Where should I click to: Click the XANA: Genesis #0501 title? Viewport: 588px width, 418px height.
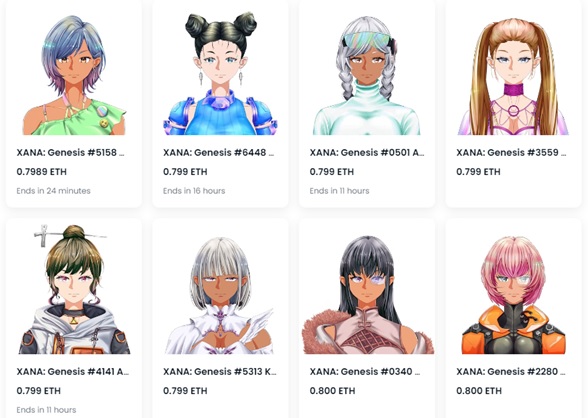click(367, 153)
